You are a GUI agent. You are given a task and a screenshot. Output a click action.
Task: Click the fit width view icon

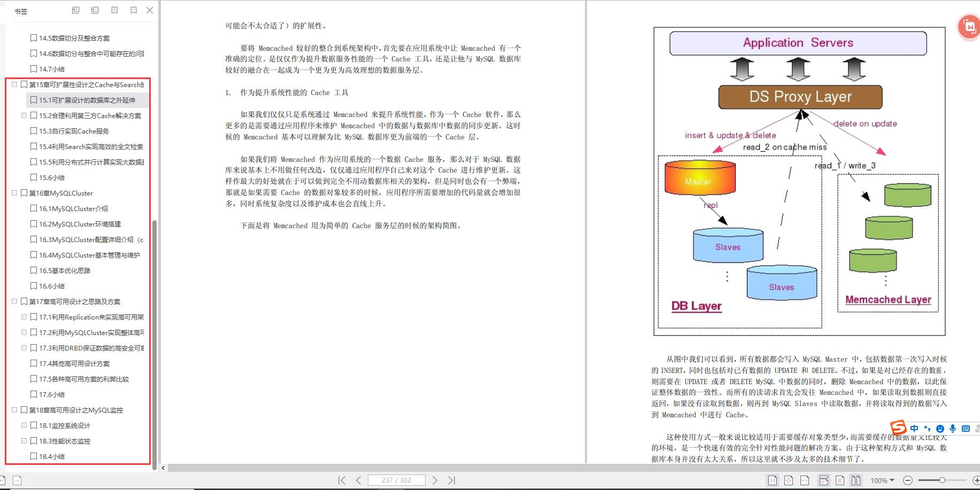point(805,480)
